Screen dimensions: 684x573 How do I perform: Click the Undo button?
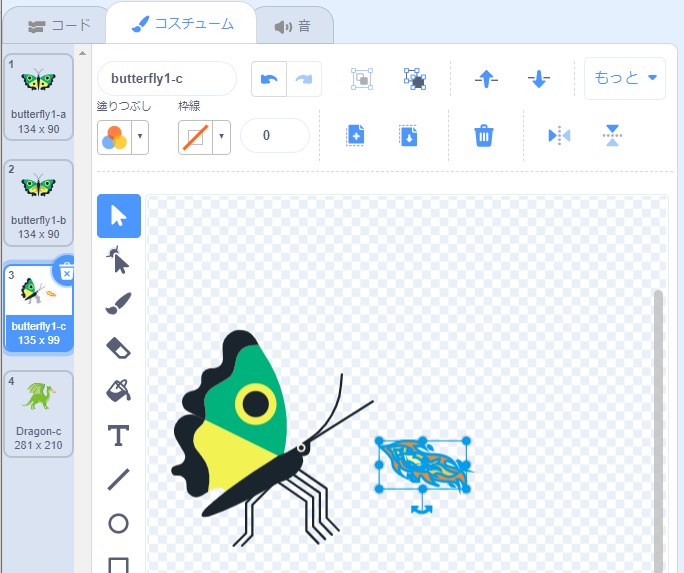[269, 79]
